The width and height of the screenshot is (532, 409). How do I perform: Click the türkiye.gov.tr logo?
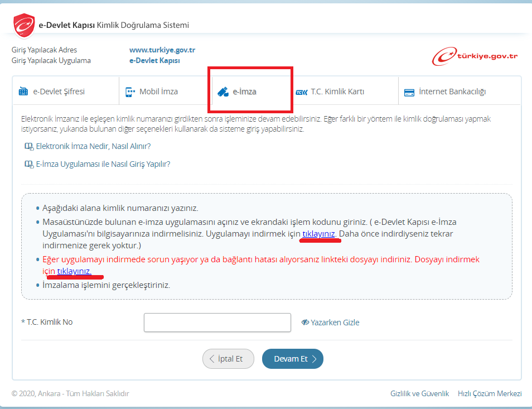point(475,56)
